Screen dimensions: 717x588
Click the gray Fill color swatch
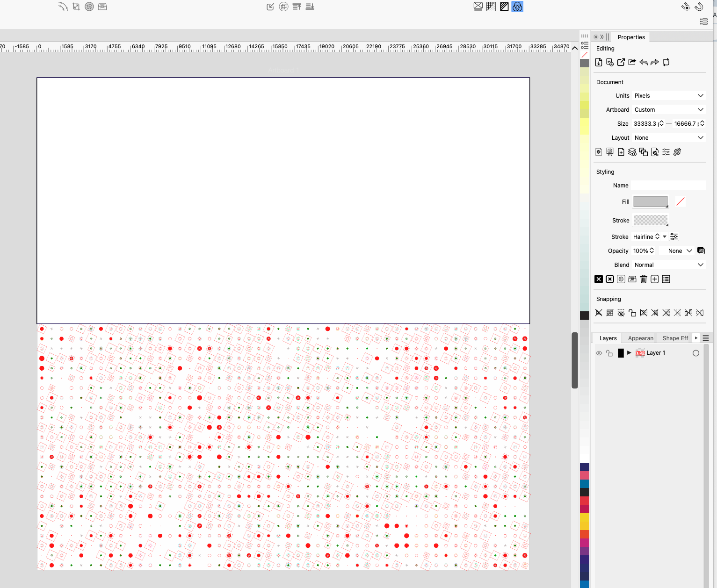650,201
